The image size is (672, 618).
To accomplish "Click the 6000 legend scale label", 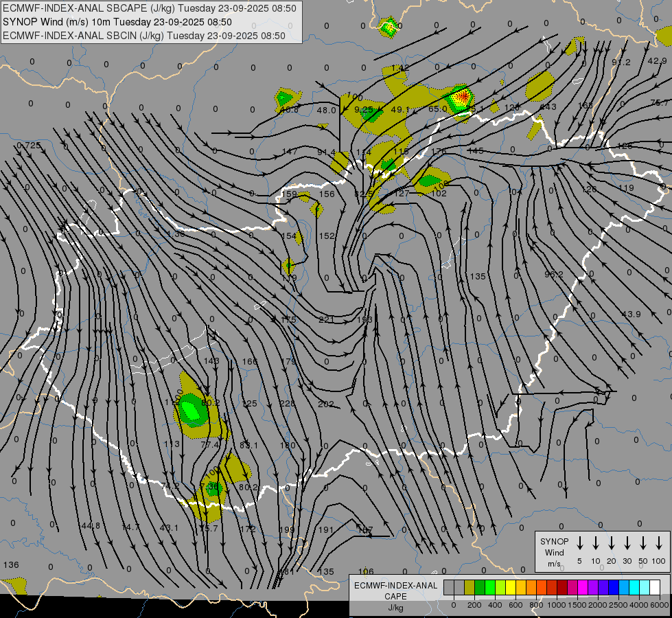I will tap(659, 605).
